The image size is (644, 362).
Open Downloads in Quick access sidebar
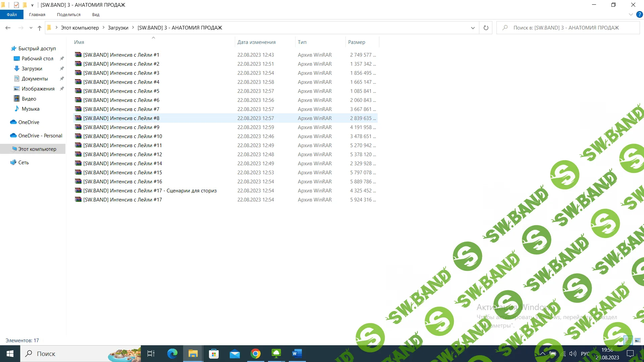(x=32, y=68)
